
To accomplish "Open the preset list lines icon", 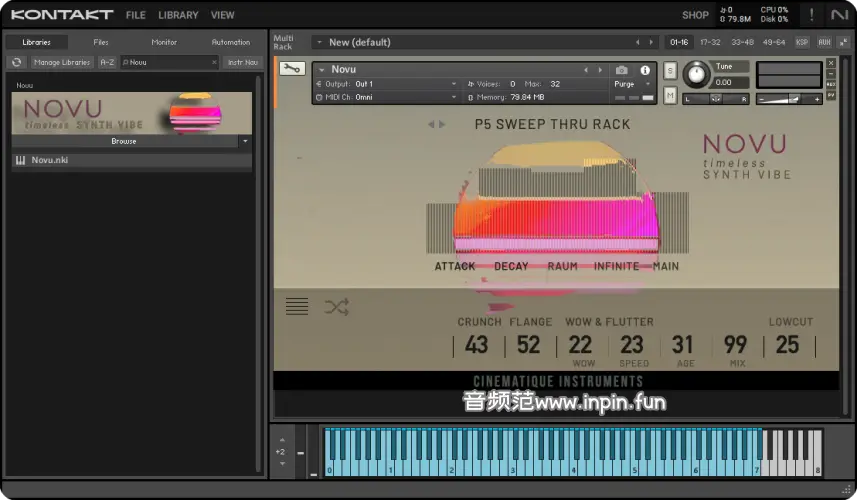I will click(x=297, y=307).
